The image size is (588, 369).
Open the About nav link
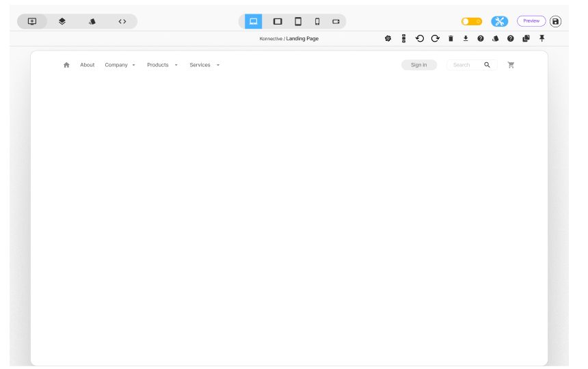pos(88,65)
